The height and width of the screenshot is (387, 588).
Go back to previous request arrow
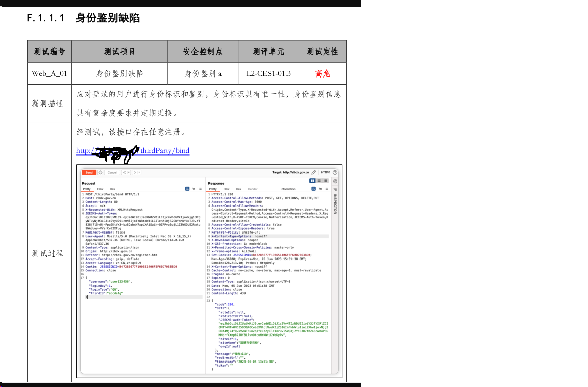124,172
